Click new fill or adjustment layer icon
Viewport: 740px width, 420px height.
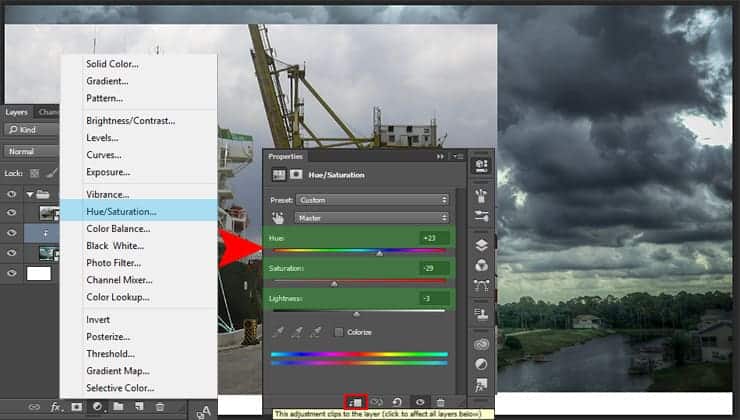(x=98, y=407)
